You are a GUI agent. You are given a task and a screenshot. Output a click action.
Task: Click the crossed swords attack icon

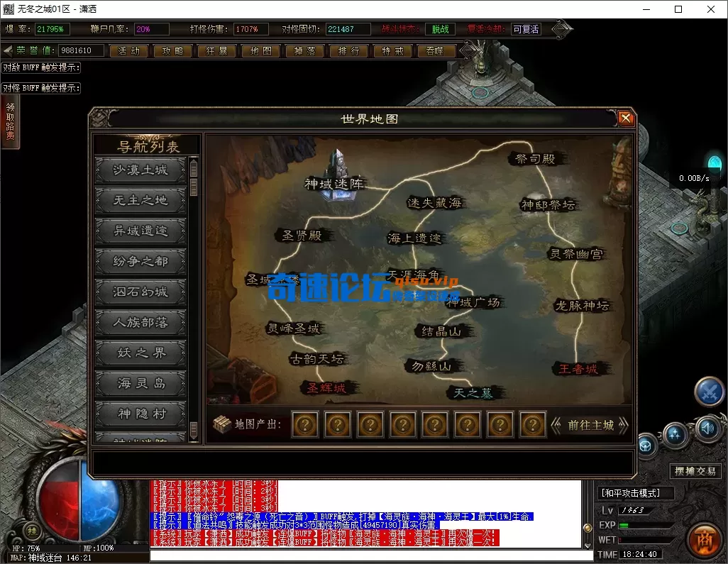coord(710,392)
